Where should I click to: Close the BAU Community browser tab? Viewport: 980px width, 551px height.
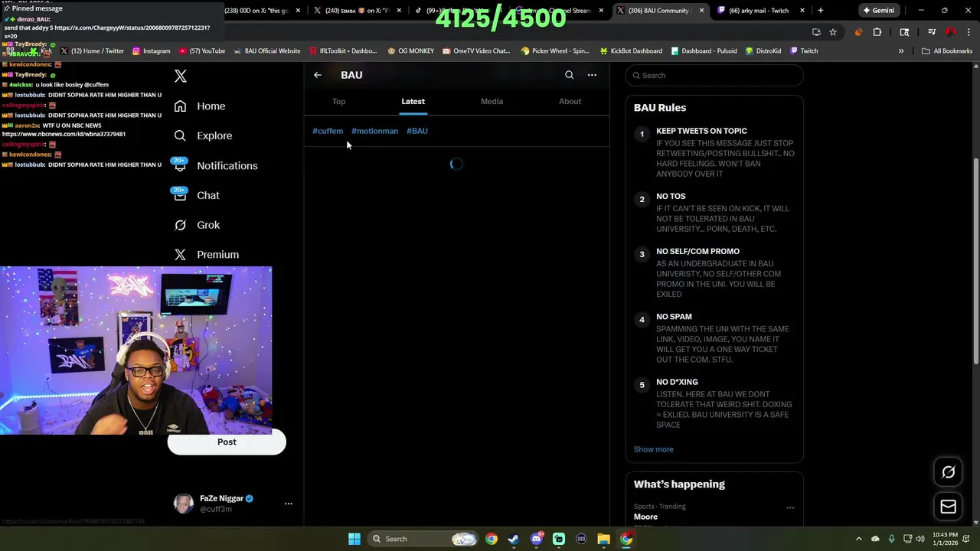[702, 11]
